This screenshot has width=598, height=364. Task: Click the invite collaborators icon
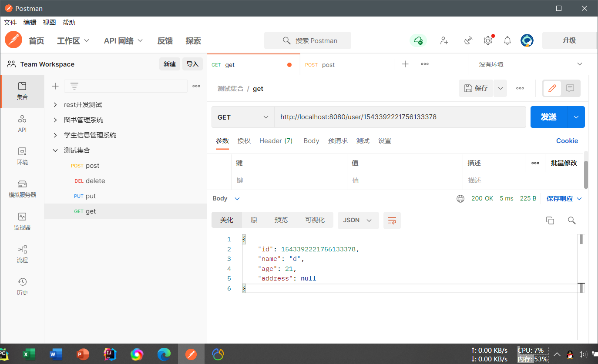[x=444, y=40]
